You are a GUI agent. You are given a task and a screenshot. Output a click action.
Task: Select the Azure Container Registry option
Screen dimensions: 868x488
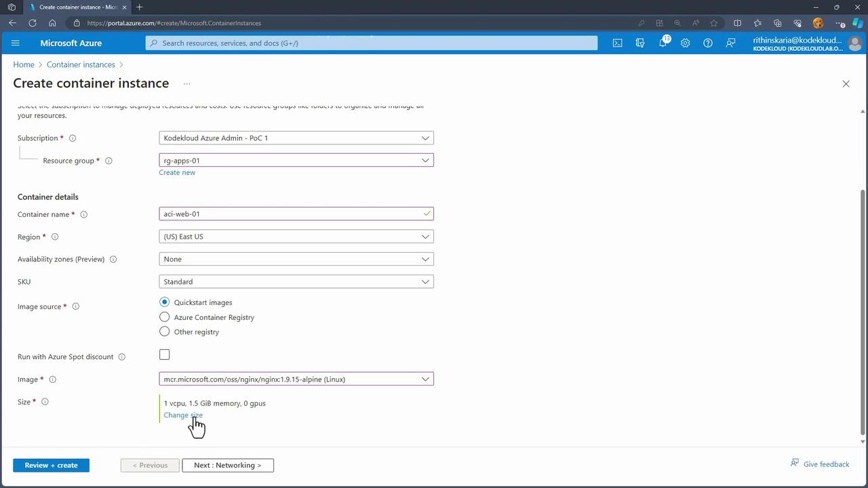(x=164, y=317)
